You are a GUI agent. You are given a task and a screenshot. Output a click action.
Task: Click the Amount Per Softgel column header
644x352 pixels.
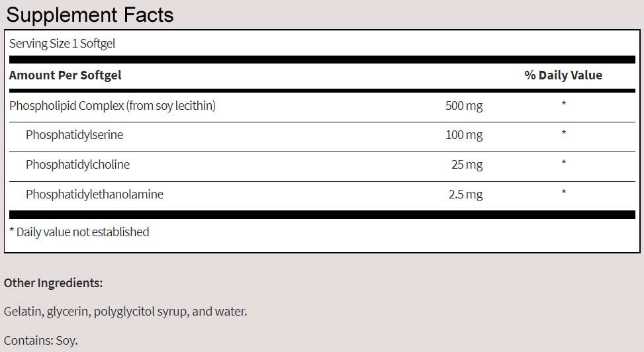click(x=65, y=75)
